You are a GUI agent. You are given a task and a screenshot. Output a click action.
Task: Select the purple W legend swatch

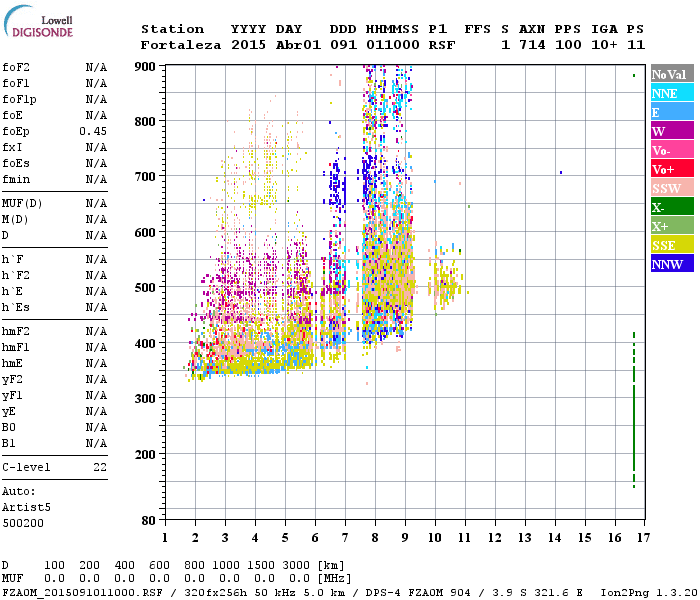(x=671, y=131)
